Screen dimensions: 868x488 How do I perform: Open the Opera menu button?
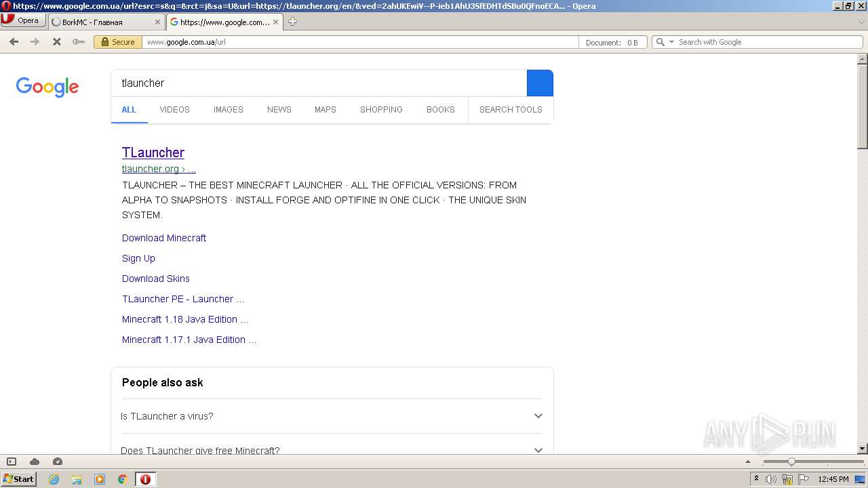click(x=23, y=20)
